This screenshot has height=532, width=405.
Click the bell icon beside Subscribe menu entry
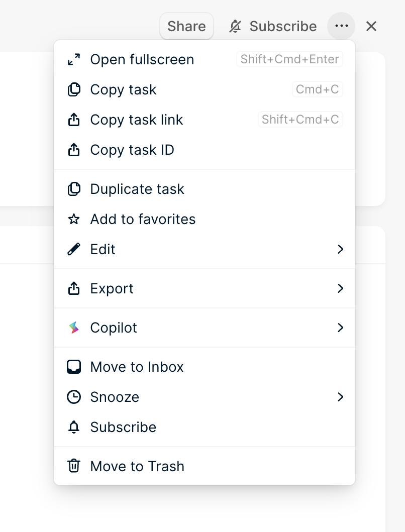pos(74,427)
